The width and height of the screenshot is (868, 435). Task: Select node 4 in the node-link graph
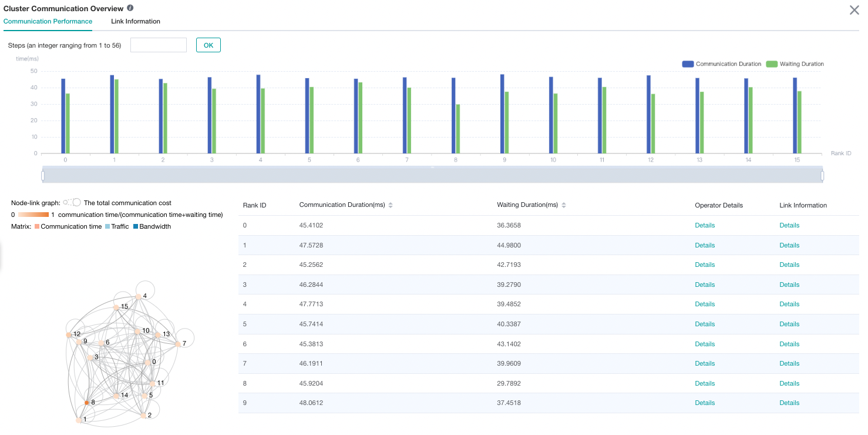pyautogui.click(x=139, y=297)
